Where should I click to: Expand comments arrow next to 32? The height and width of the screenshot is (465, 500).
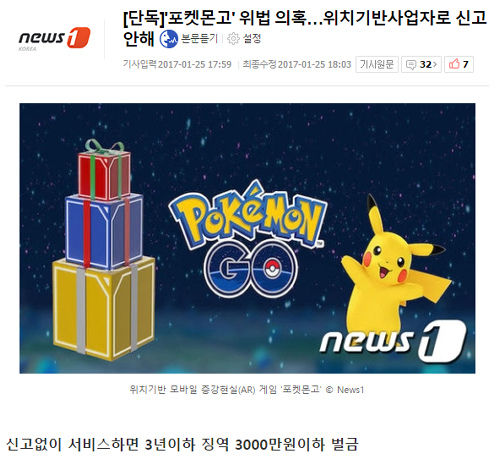click(x=435, y=64)
